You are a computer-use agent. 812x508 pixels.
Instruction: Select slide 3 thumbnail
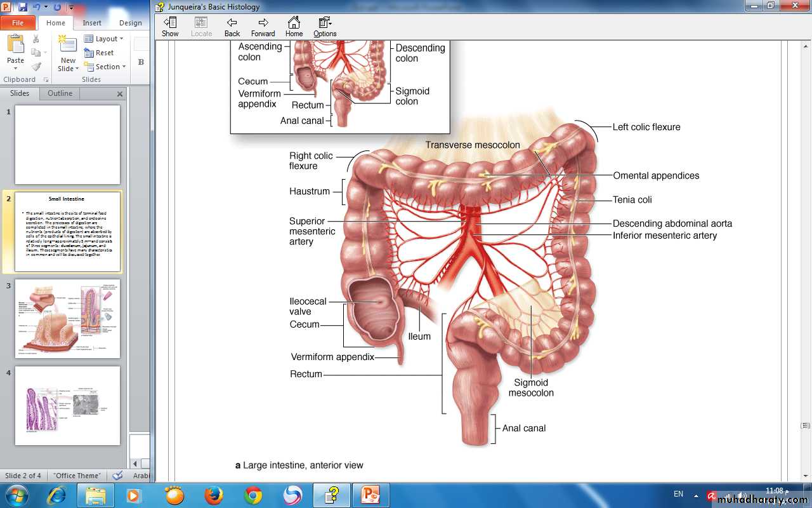pos(67,319)
